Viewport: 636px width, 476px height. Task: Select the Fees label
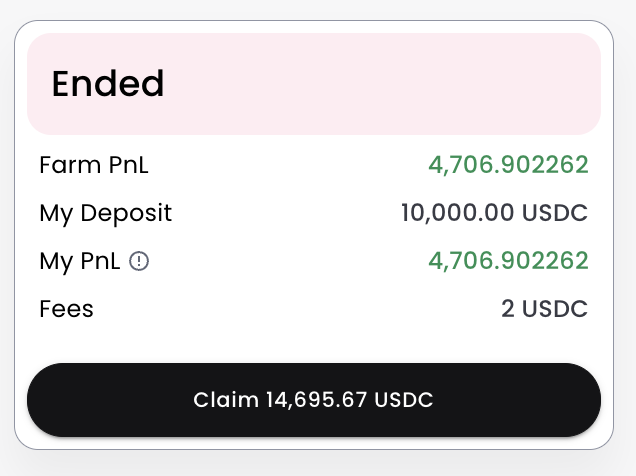pos(67,309)
